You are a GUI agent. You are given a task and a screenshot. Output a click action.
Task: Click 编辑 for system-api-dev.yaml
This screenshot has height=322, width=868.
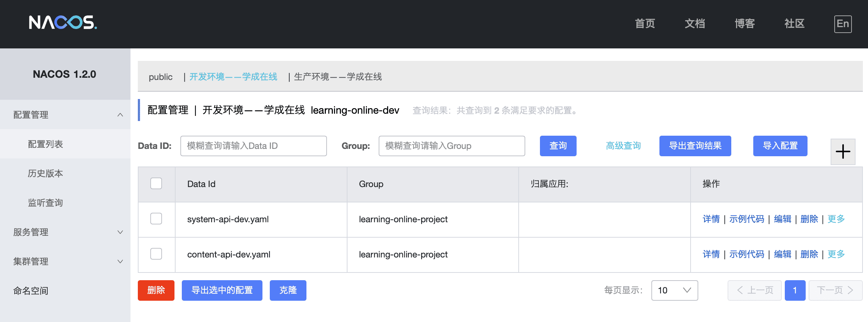(783, 219)
